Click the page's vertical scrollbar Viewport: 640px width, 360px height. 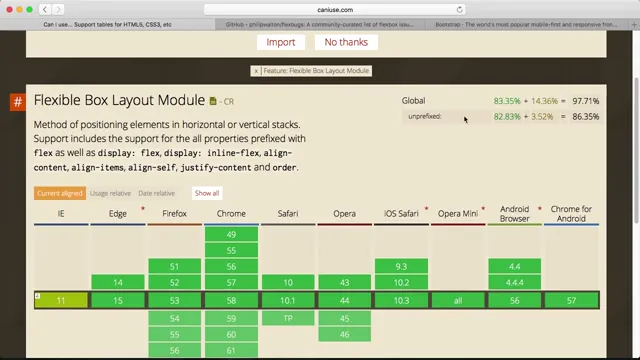636,150
